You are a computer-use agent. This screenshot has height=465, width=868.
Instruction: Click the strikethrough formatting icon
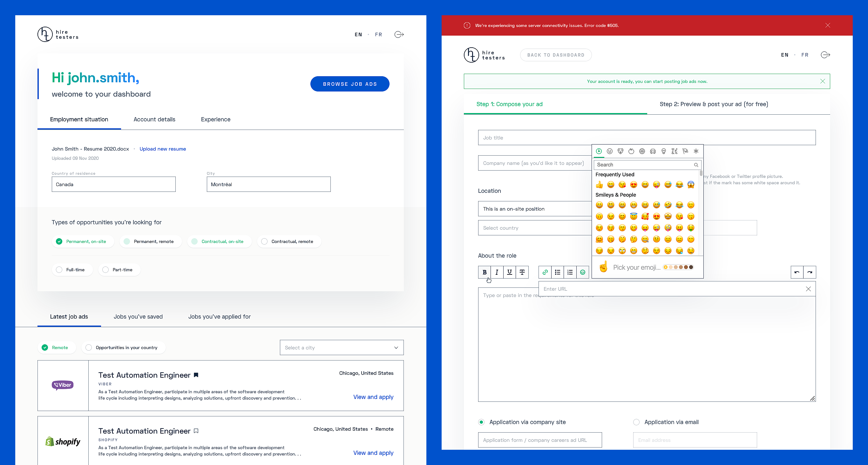522,272
